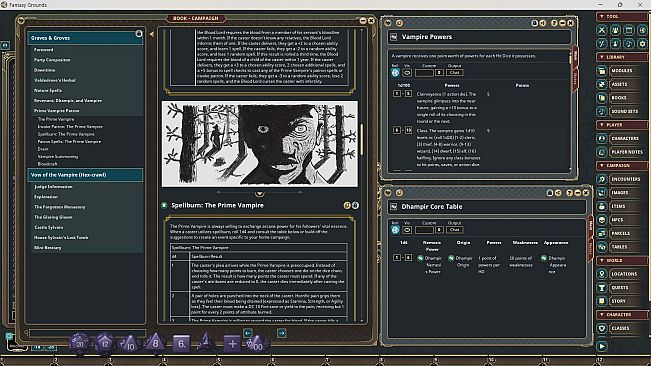Image resolution: width=651 pixels, height=366 pixels.
Task: Open the Encounters icon
Action: click(602, 179)
